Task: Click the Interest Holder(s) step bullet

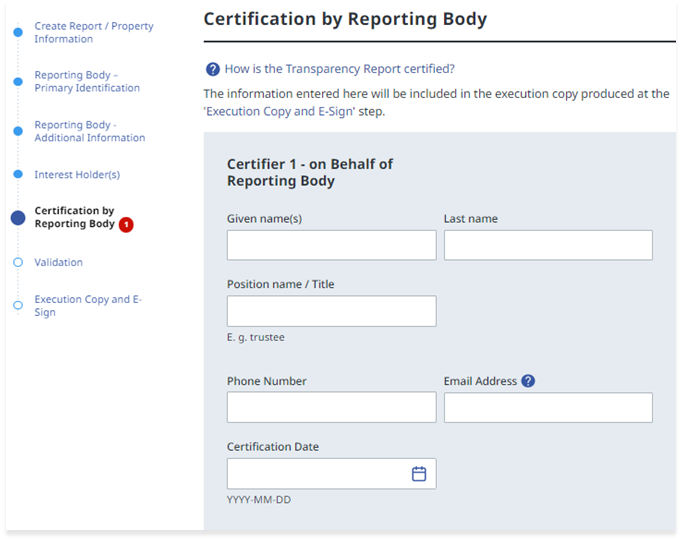Action: coord(18,174)
